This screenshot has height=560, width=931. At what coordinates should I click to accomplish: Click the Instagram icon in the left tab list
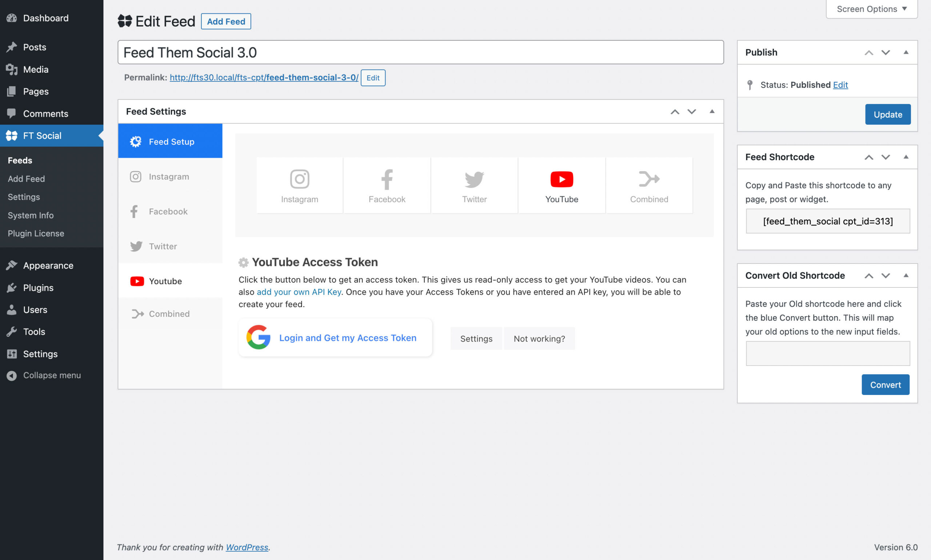[x=136, y=177]
